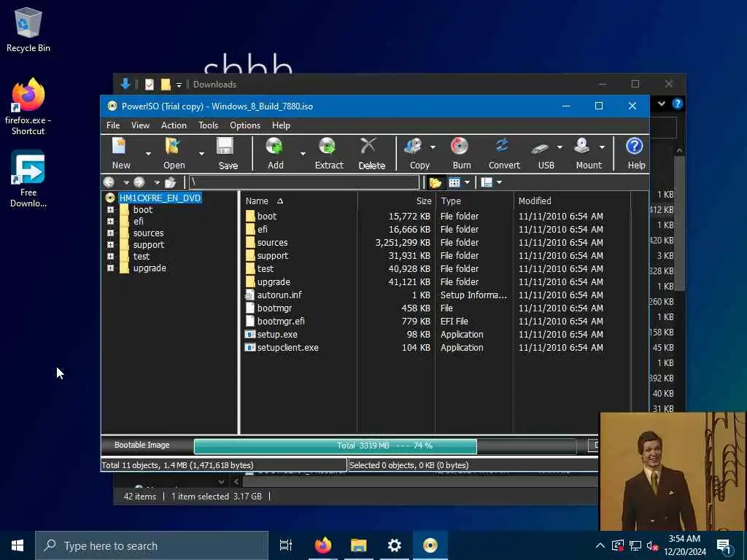Image resolution: width=747 pixels, height=560 pixels.
Task: Expand the sources folder in tree
Action: (x=111, y=233)
